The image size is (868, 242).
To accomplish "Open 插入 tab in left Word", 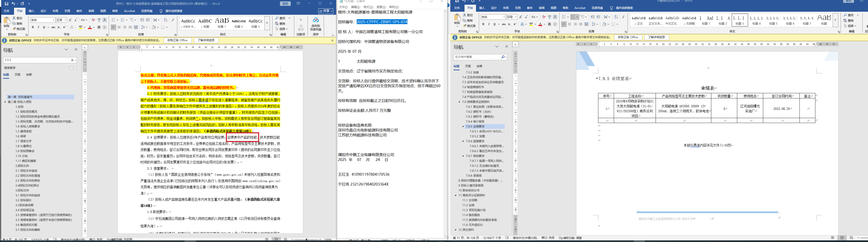I will (31, 11).
